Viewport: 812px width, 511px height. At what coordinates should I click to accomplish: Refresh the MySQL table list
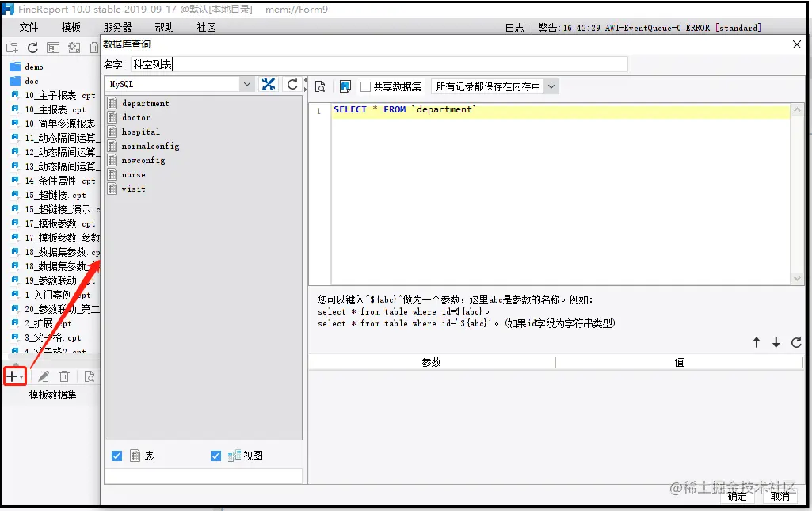pos(292,85)
